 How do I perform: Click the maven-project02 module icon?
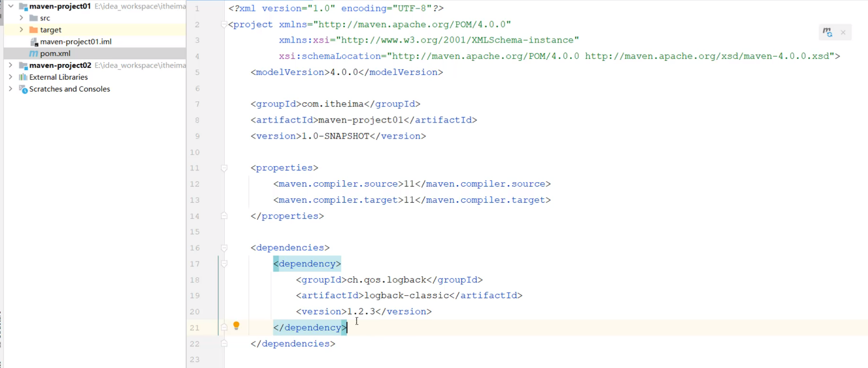coord(23,65)
